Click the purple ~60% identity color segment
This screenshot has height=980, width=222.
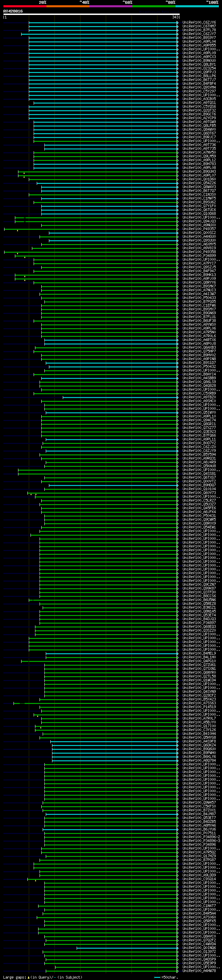point(111,6)
